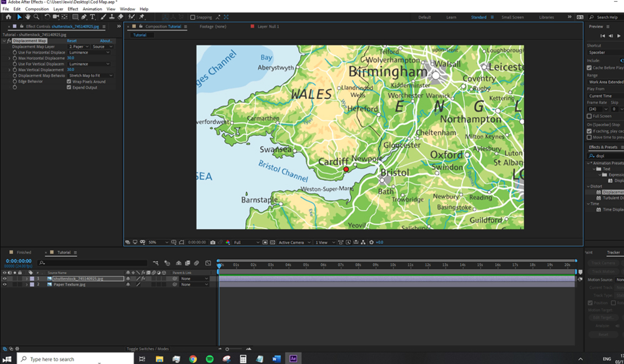This screenshot has width=624, height=364.
Task: Open Microsoft Word from the taskbar
Action: (276, 359)
